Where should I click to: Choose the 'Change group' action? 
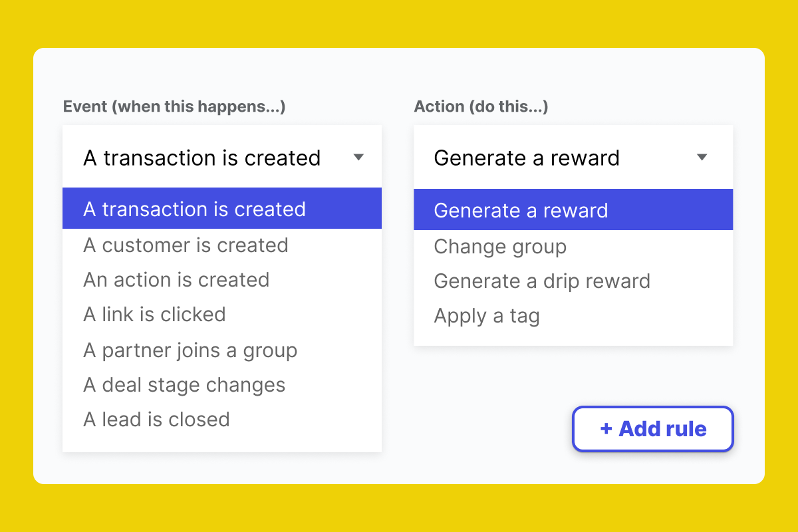[x=500, y=246]
